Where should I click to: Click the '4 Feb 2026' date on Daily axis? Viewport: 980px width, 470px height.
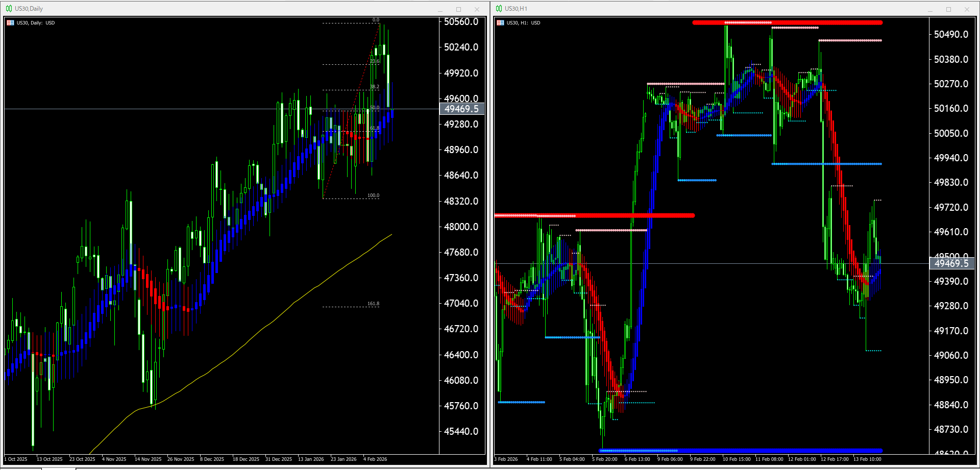[x=375, y=459]
